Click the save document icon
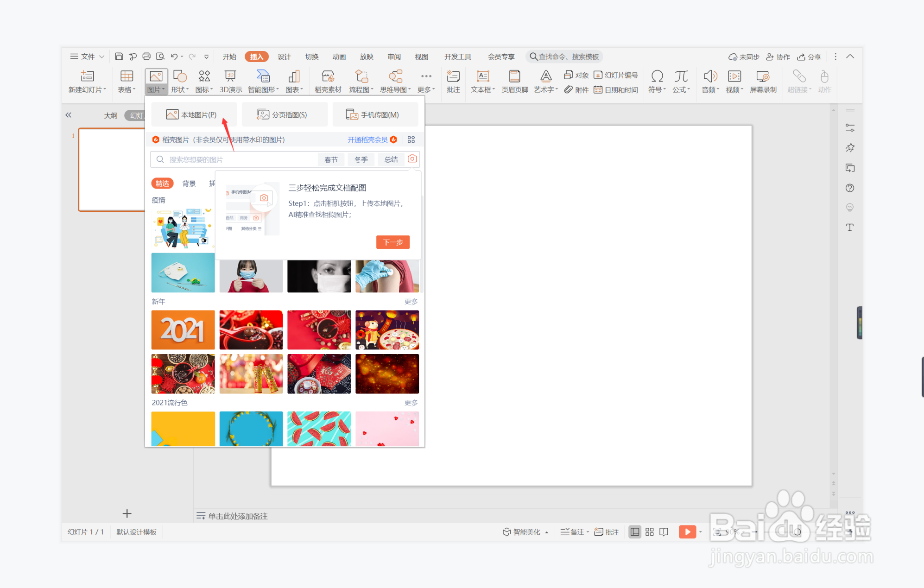Image resolution: width=924 pixels, height=588 pixels. 119,57
